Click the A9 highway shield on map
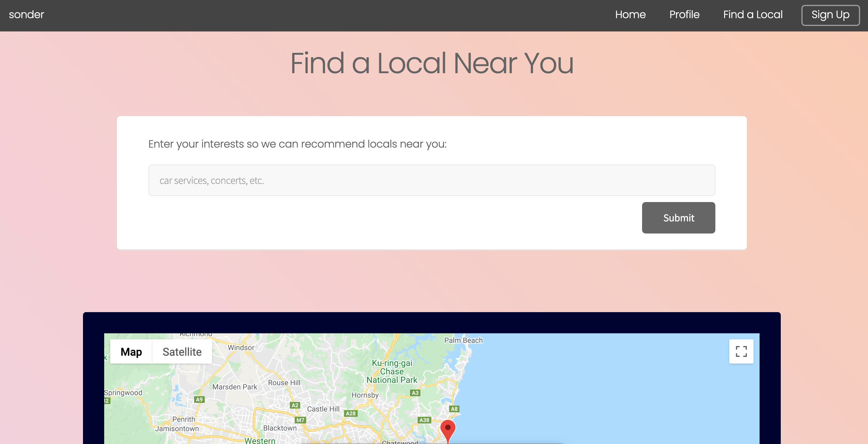This screenshot has width=868, height=444. [x=199, y=400]
